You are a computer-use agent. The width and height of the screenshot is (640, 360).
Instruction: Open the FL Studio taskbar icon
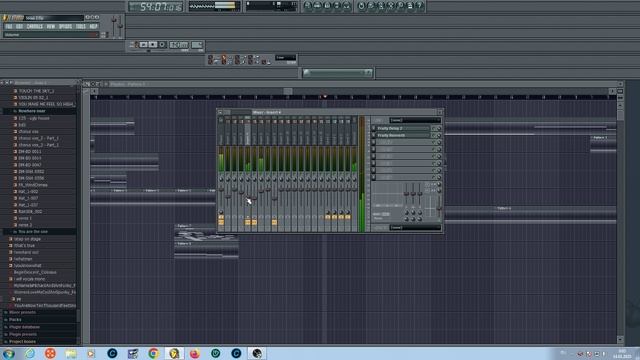[x=174, y=353]
